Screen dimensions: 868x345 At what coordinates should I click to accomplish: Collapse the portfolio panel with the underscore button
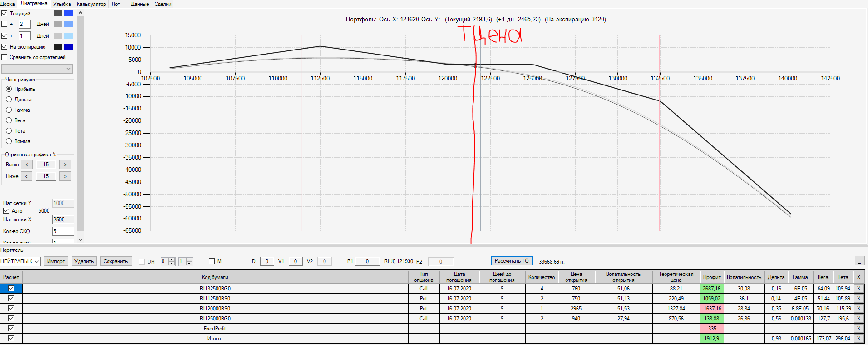(x=859, y=261)
